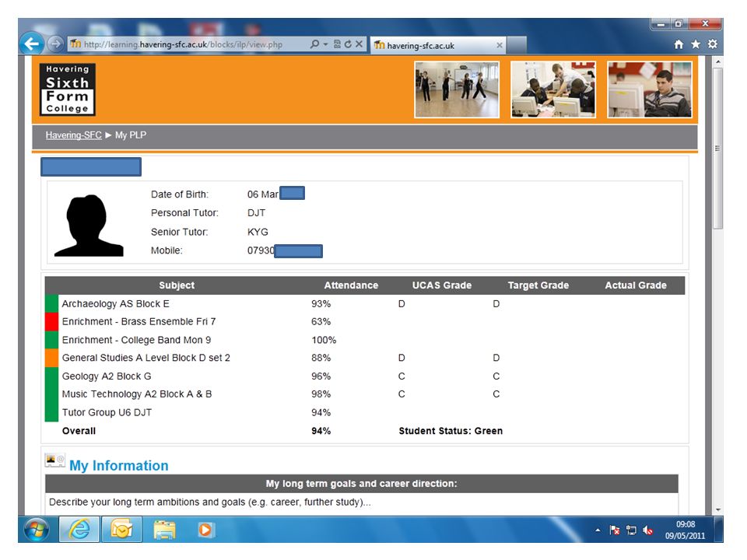Click the network tray icon

pyautogui.click(x=632, y=530)
